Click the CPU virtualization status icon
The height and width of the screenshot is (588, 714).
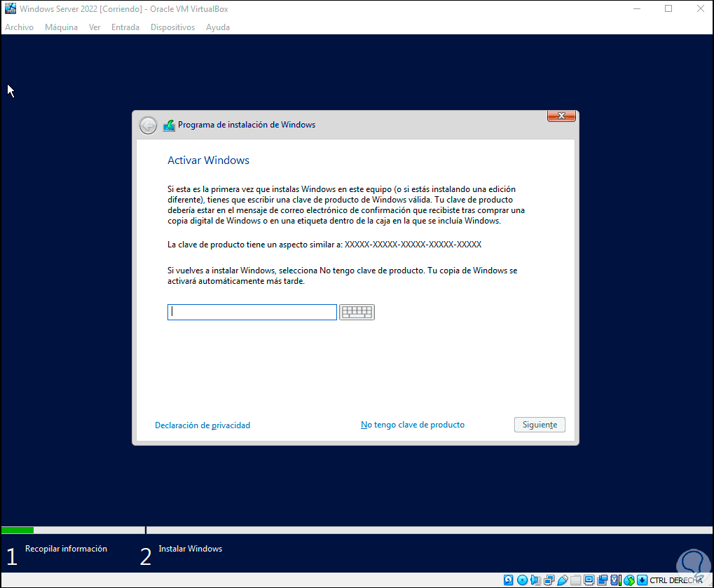[616, 580]
